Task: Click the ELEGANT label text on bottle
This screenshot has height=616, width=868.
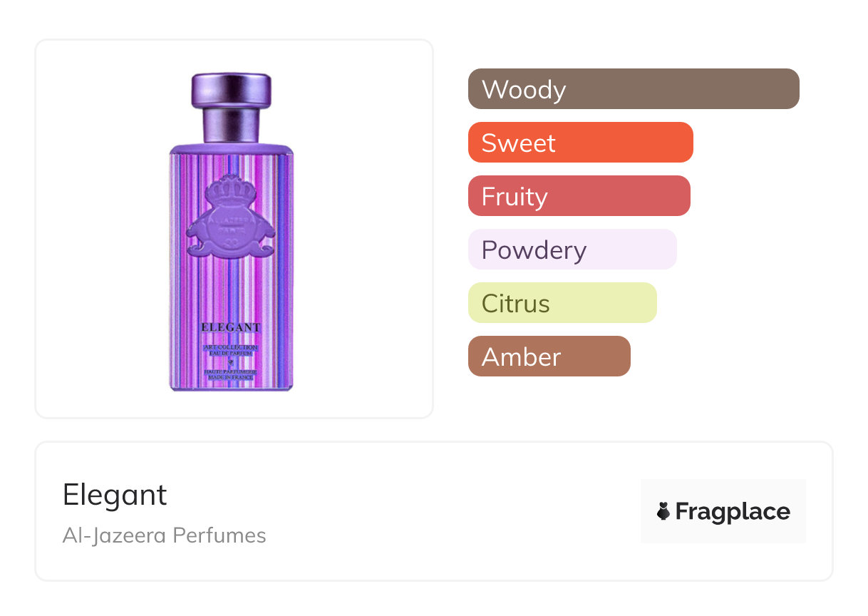Action: 231,328
